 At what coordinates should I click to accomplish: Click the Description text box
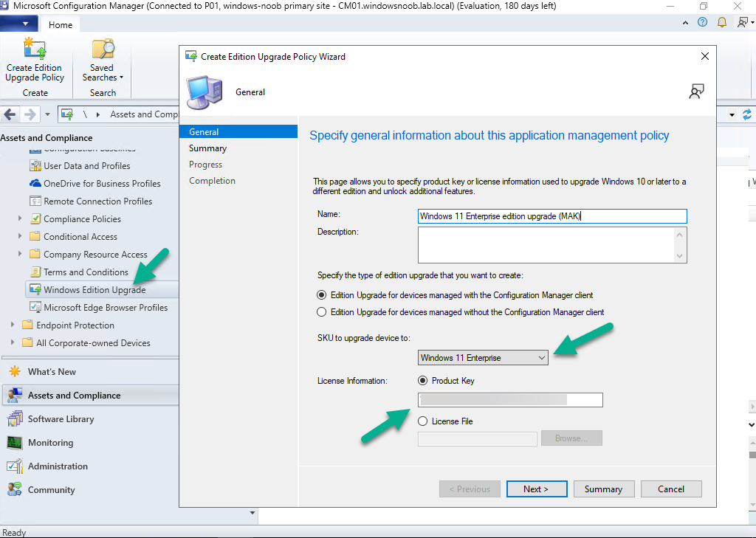(x=552, y=245)
